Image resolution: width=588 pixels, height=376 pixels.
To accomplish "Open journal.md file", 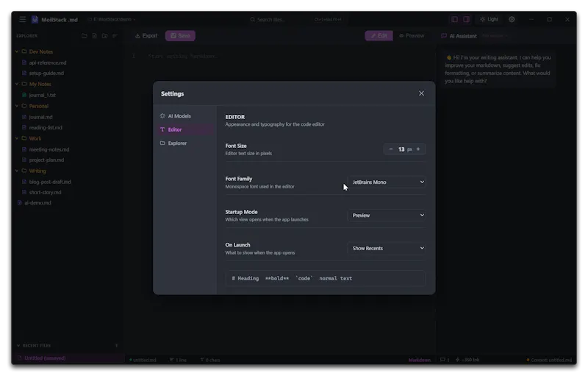I will pyautogui.click(x=40, y=117).
